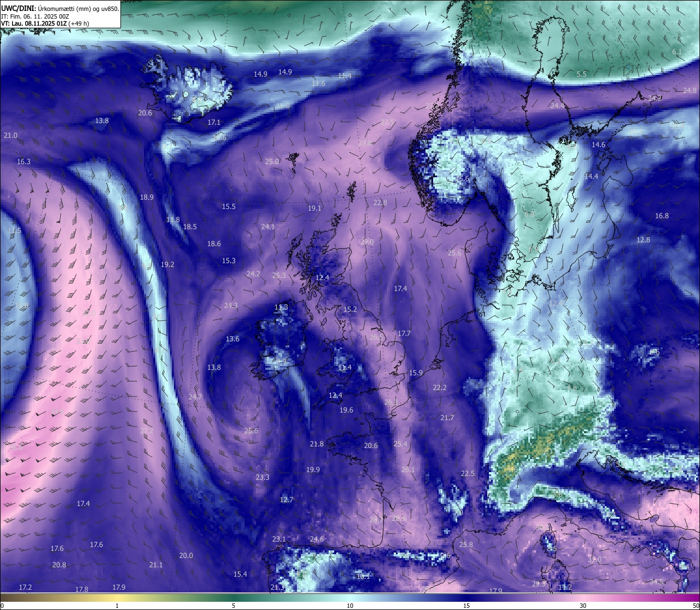
Task: Click the 15.2 value over Britain
Action: 350,310
